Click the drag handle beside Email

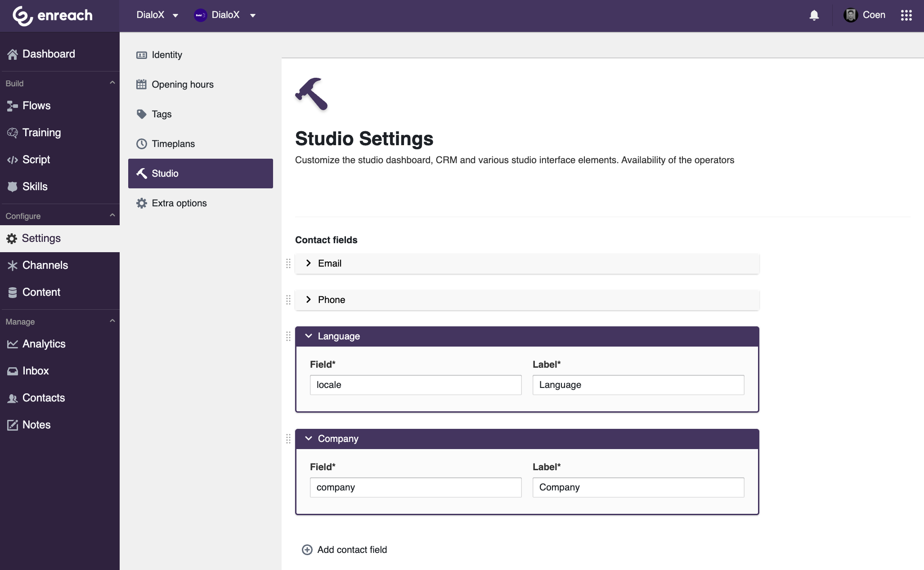(x=288, y=263)
